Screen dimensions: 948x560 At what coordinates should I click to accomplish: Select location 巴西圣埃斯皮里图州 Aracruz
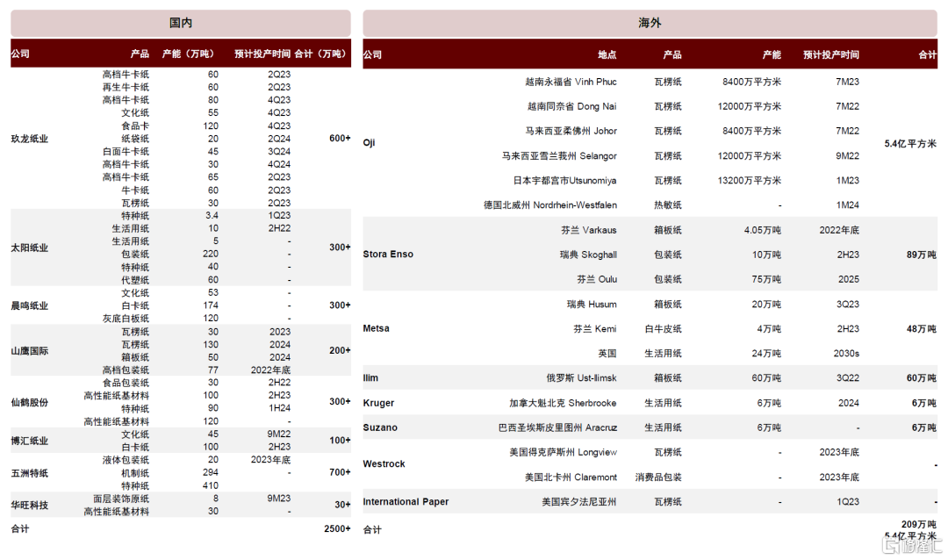click(x=557, y=427)
